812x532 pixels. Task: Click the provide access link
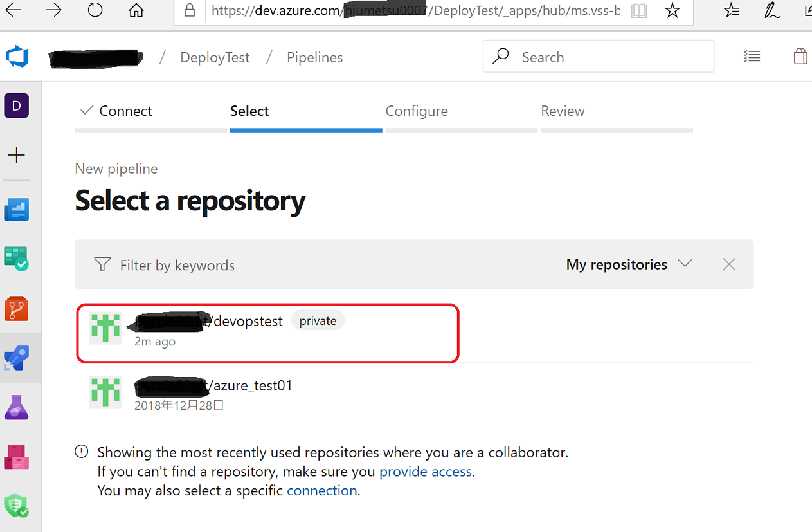click(x=425, y=471)
